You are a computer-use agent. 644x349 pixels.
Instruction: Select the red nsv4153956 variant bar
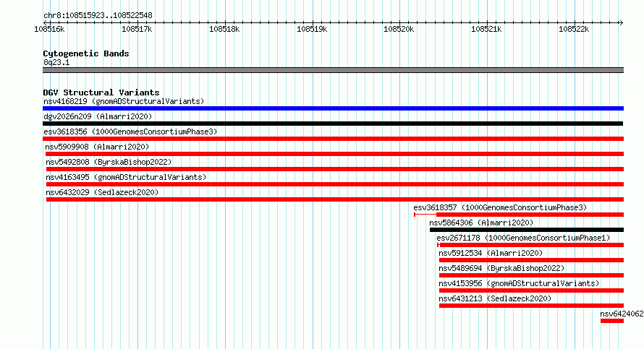click(531, 290)
